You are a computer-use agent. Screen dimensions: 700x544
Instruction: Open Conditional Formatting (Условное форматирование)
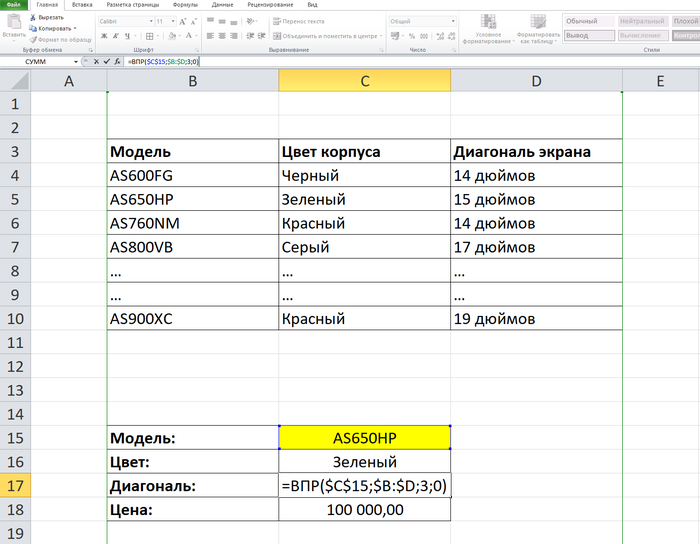click(x=488, y=29)
